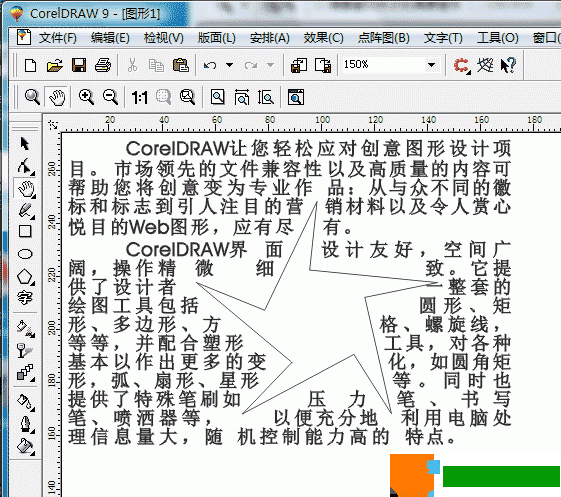Select the Shape tool in toolbox
This screenshot has height=497, width=561.
[25, 166]
